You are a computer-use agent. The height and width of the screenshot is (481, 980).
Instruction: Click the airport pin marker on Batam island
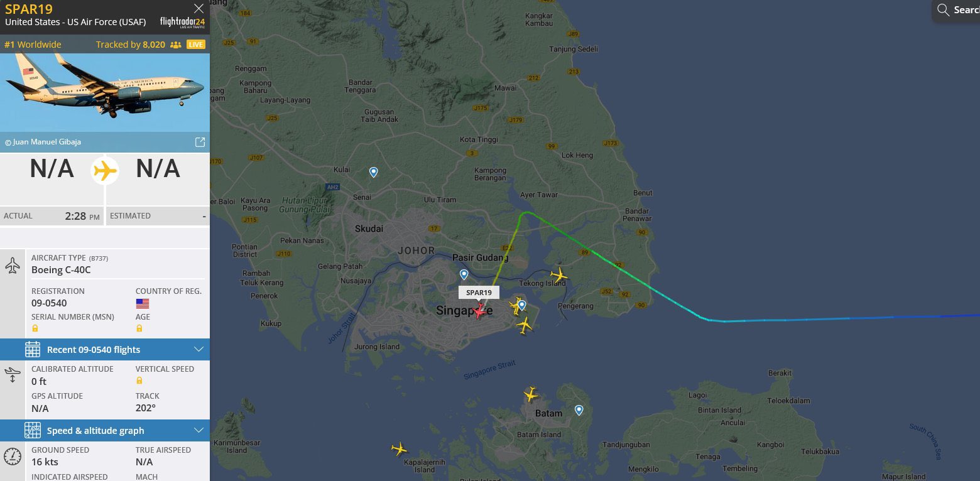click(x=579, y=410)
